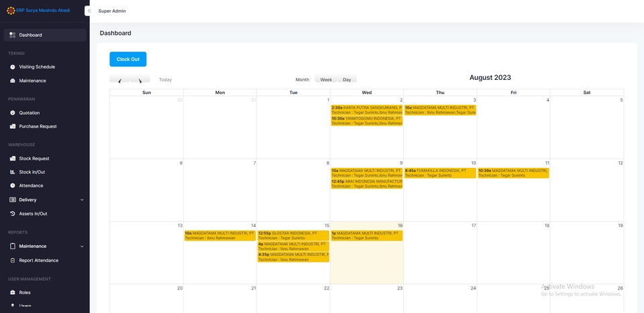Click day number 16 in the calendar
This screenshot has width=644, height=313.
[x=400, y=226]
